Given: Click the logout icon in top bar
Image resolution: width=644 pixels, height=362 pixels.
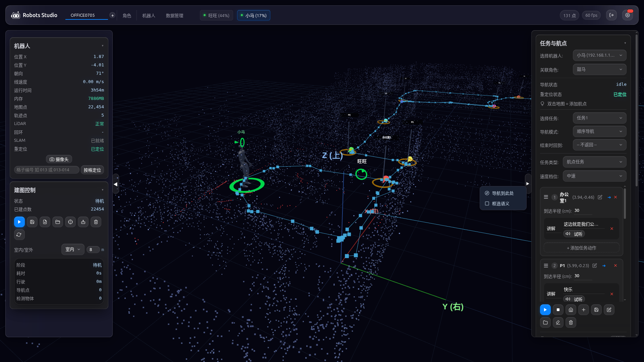Looking at the screenshot, I should (611, 15).
